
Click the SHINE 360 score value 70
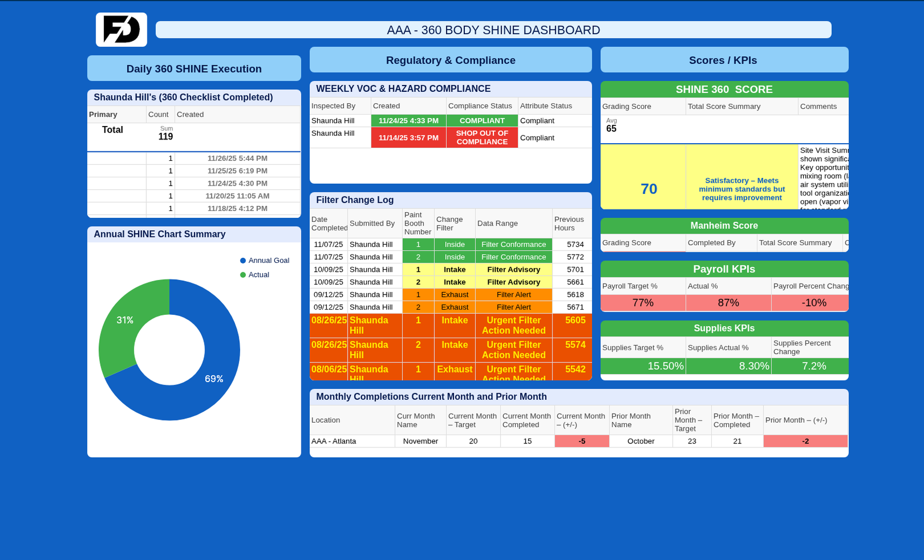649,189
